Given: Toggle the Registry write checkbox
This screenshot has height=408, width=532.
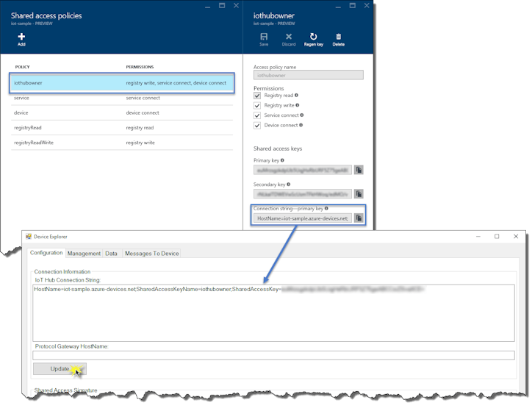Looking at the screenshot, I should click(x=257, y=106).
